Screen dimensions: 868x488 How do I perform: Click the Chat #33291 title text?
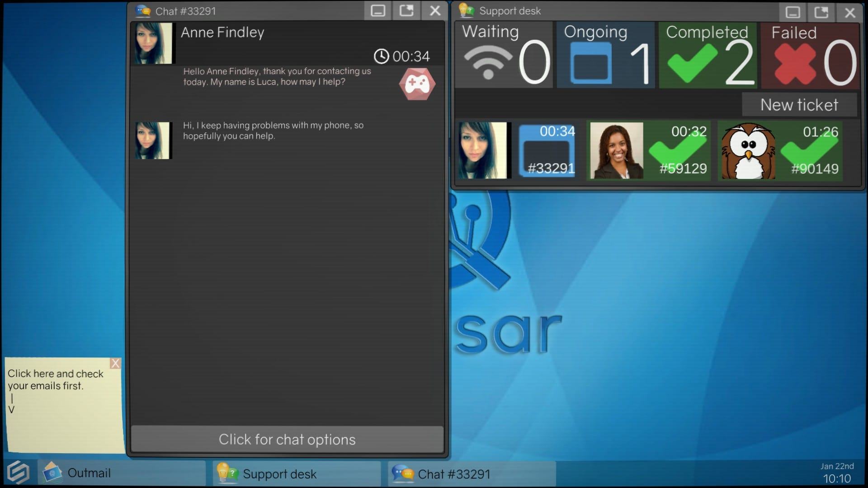pos(186,11)
